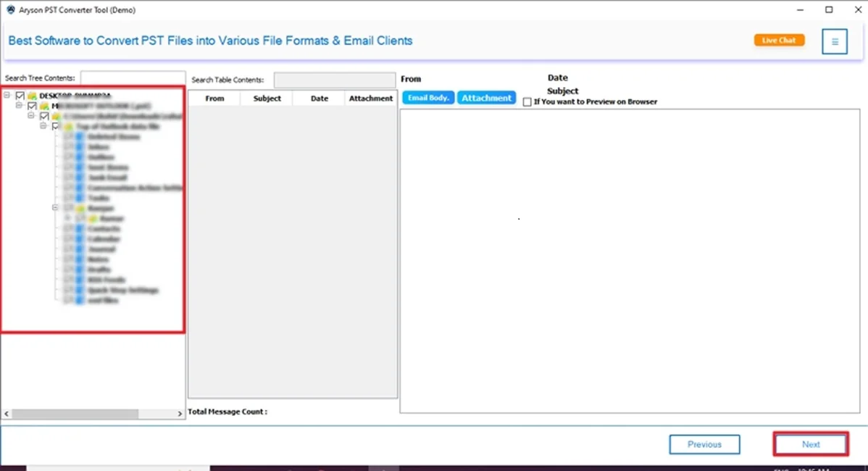
Task: Collapse the yellow subfolder below Tasks
Action: (55, 207)
